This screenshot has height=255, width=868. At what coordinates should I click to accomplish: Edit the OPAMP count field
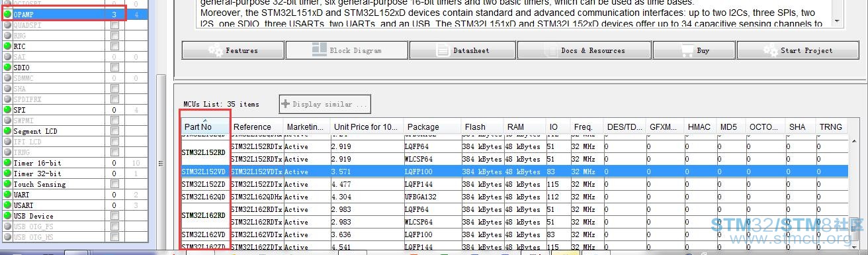coord(114,15)
